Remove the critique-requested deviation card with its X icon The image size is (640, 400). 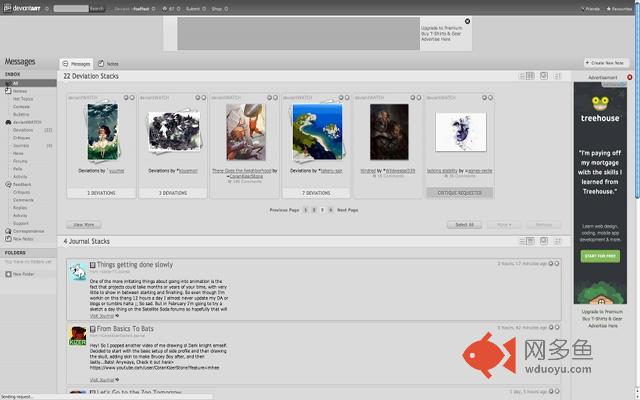click(x=490, y=98)
